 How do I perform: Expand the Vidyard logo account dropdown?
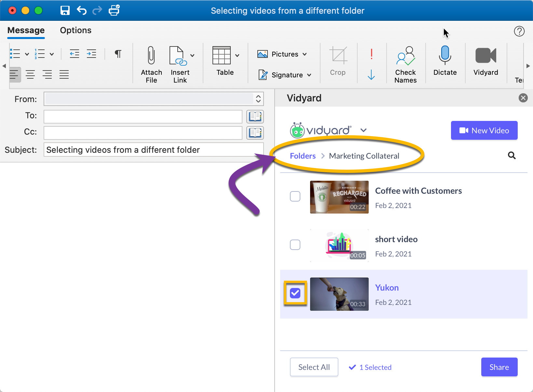click(x=363, y=130)
